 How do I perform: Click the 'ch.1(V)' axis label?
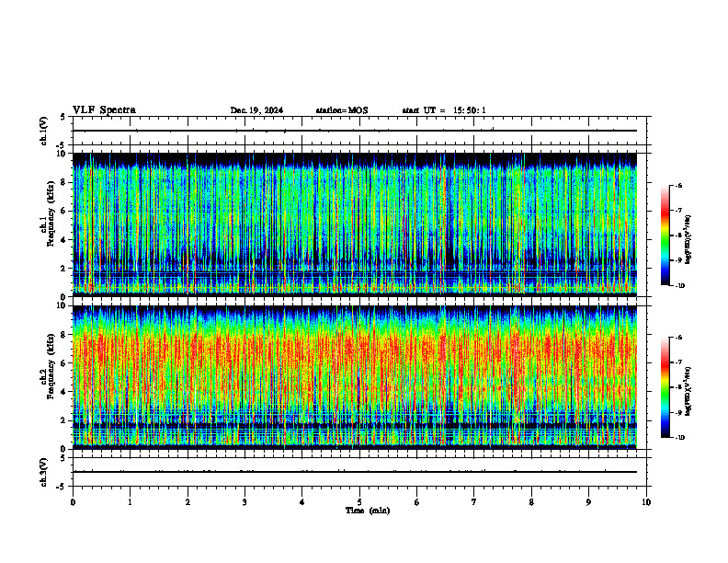point(44,131)
